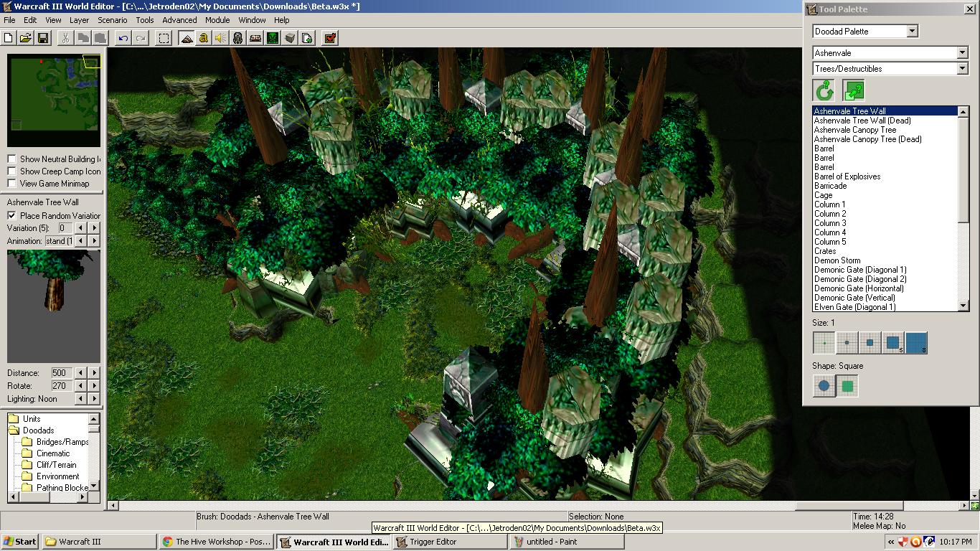
Task: Redo the last undone action
Action: click(x=141, y=38)
